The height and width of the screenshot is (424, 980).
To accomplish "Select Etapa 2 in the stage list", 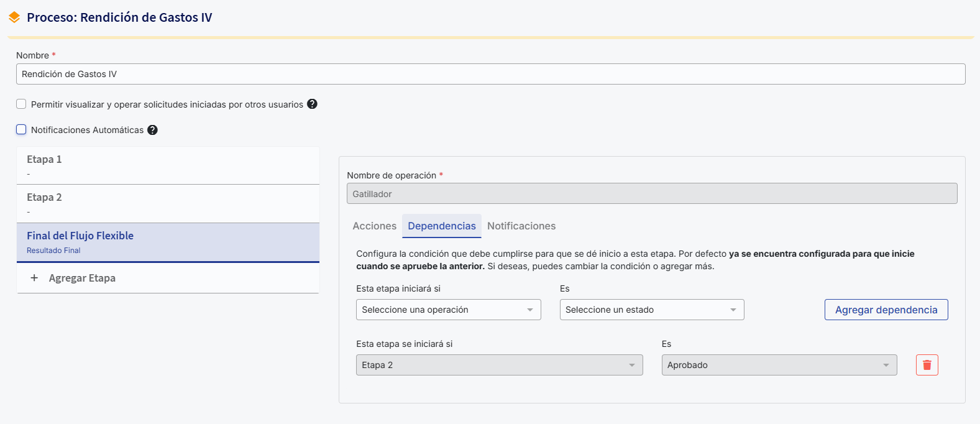I will [168, 203].
